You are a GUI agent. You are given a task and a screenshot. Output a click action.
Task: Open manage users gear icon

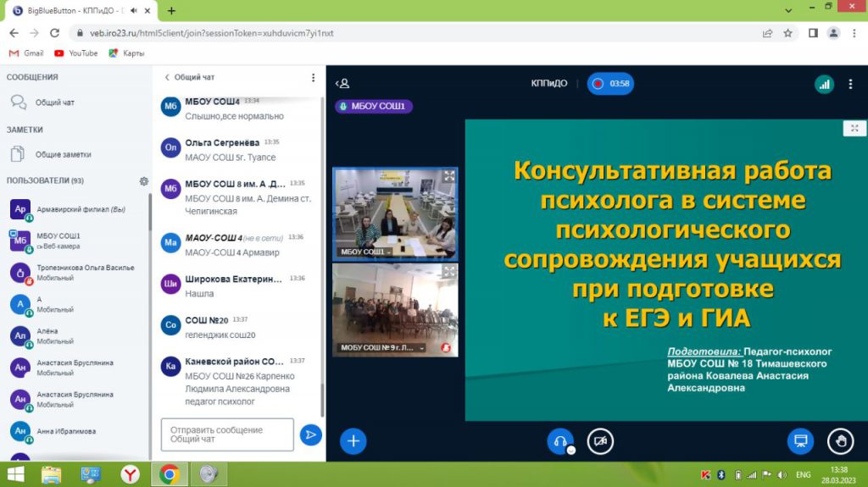[x=144, y=181]
